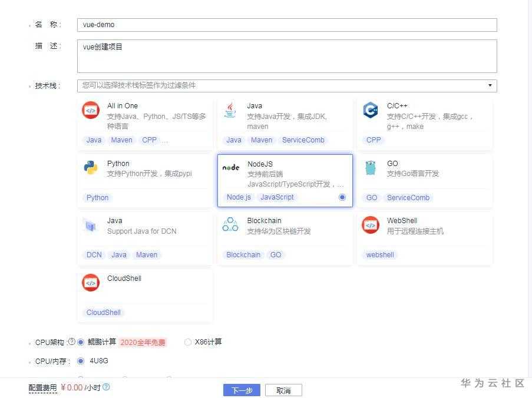The image size is (532, 398).
Task: Click the 2020全年免费 red label
Action: click(143, 343)
